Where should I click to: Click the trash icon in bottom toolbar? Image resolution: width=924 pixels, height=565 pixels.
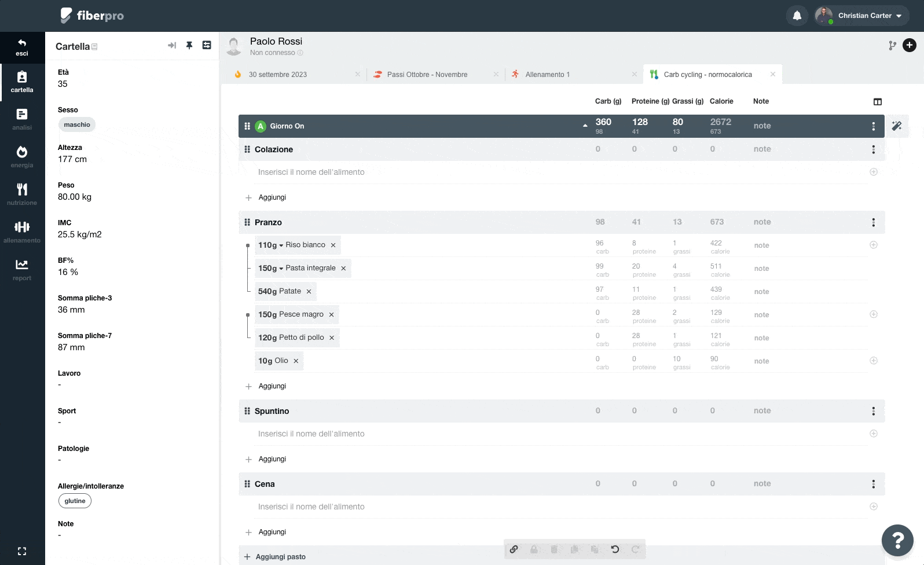point(554,549)
